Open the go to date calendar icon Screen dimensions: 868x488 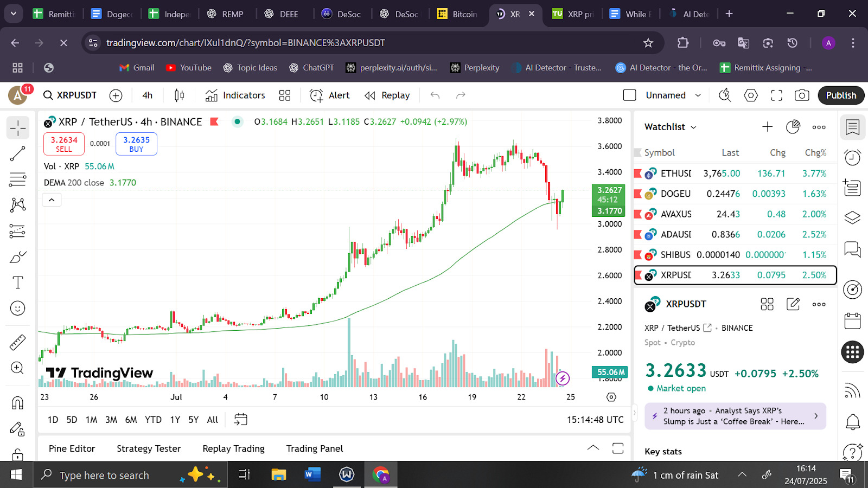coord(240,420)
